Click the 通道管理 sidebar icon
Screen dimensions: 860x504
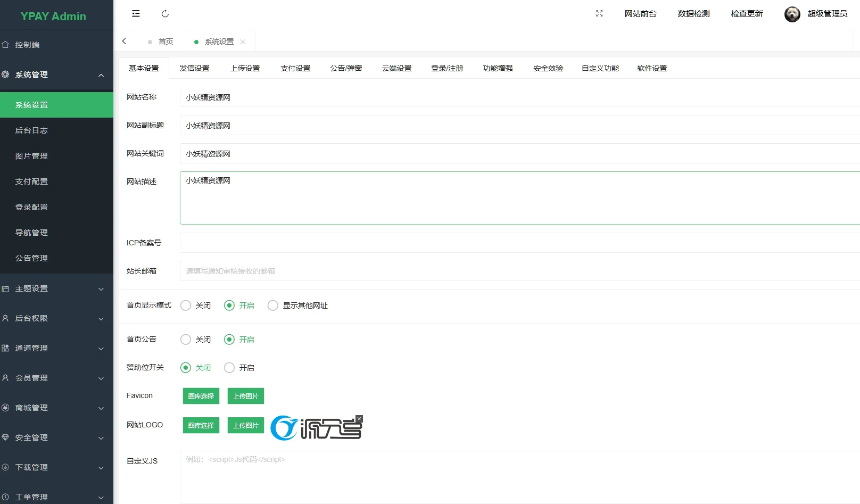point(5,348)
